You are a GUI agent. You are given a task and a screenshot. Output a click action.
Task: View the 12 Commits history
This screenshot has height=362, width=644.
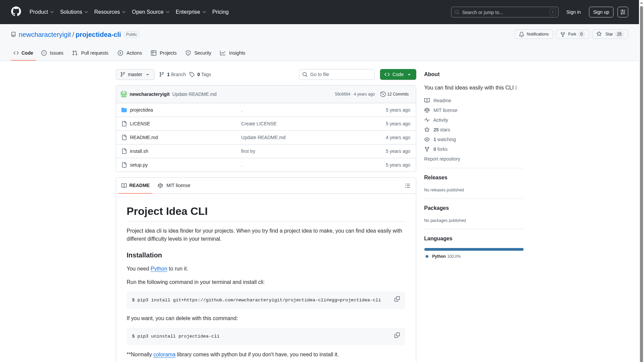coord(394,94)
